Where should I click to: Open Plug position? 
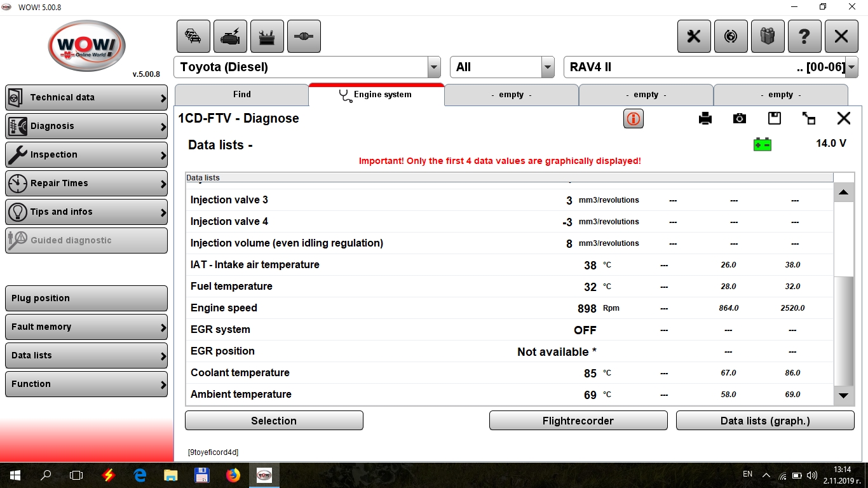pyautogui.click(x=86, y=299)
